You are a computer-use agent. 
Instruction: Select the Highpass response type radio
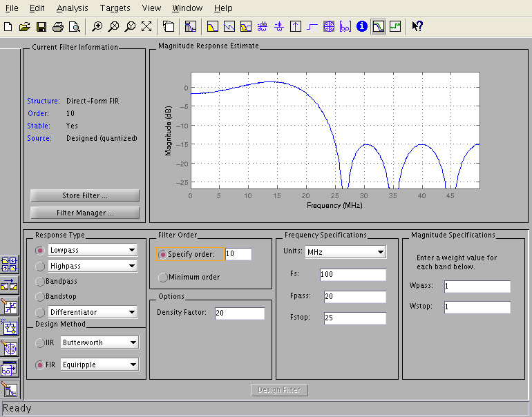pyautogui.click(x=40, y=266)
